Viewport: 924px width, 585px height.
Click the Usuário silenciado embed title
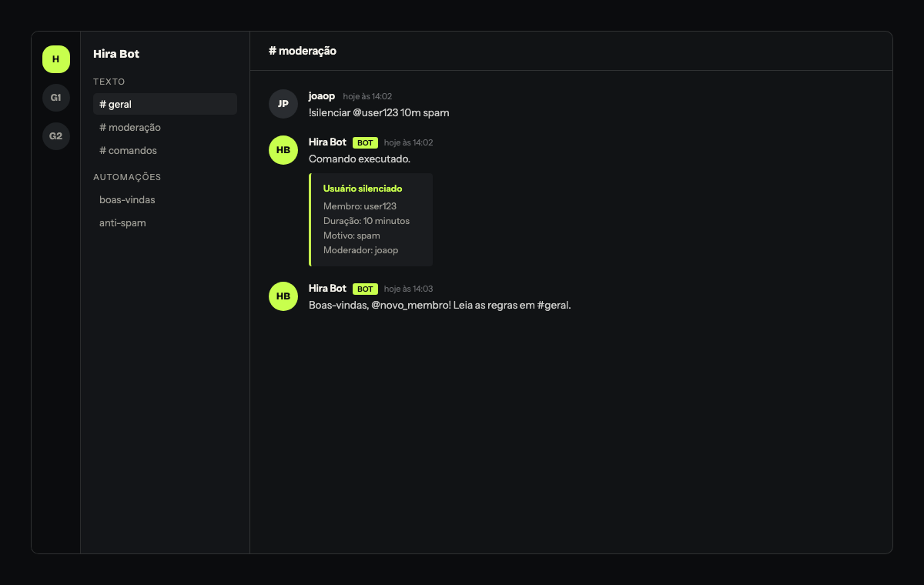pyautogui.click(x=363, y=189)
